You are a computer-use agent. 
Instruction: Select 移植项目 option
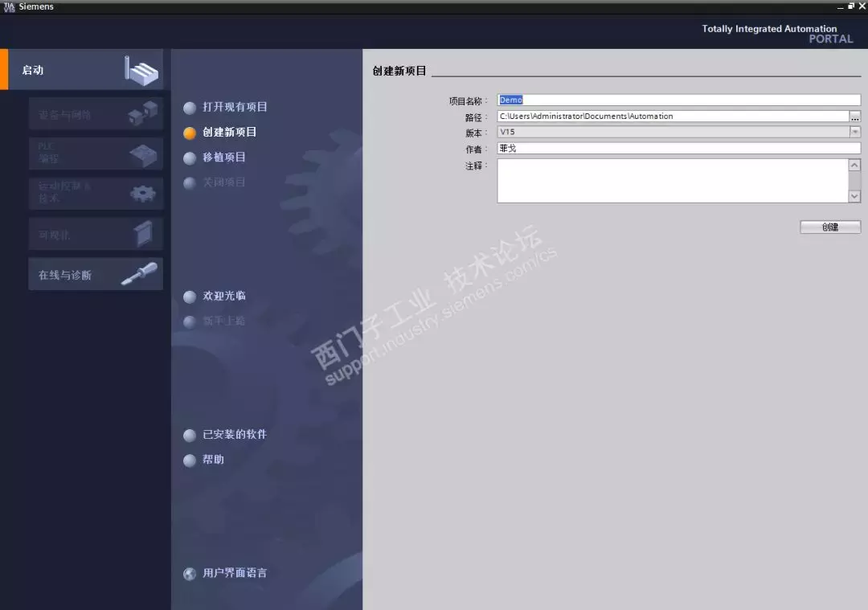[224, 158]
